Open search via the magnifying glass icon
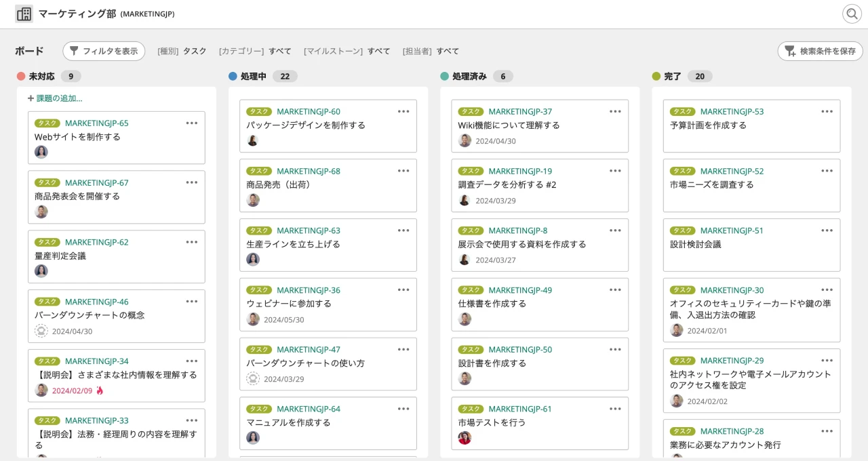 click(852, 14)
